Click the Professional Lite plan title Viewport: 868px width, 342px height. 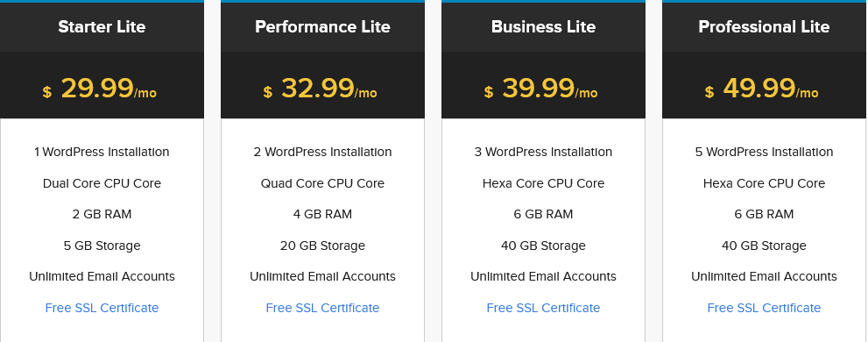click(764, 26)
